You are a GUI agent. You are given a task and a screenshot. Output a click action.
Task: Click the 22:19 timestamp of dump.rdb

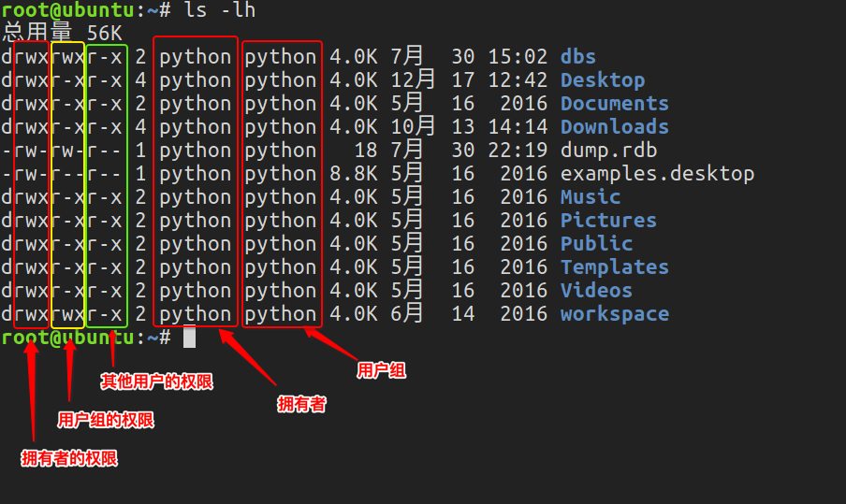click(518, 151)
